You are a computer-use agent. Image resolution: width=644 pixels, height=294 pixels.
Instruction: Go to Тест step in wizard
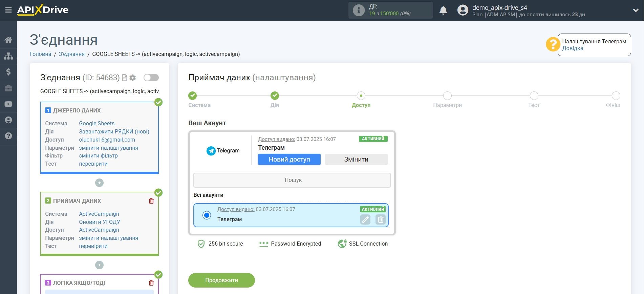pyautogui.click(x=534, y=96)
